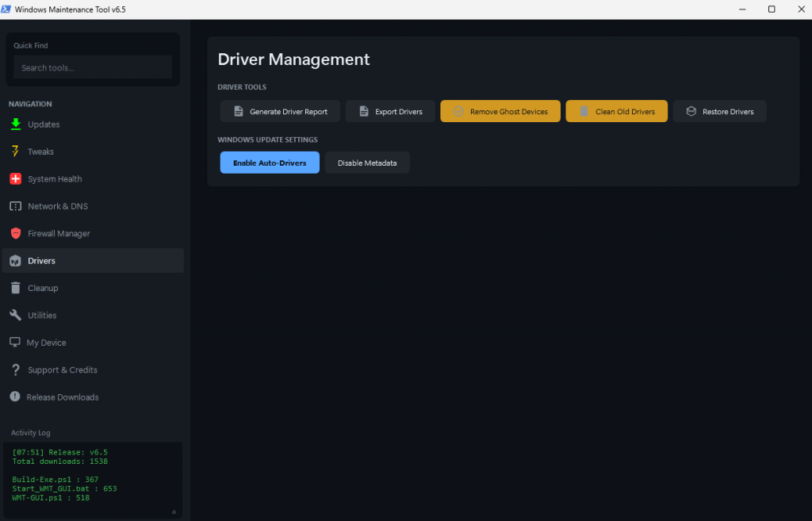Click the 'Total downloads: 1538' log line
This screenshot has height=521, width=812.
click(60, 462)
